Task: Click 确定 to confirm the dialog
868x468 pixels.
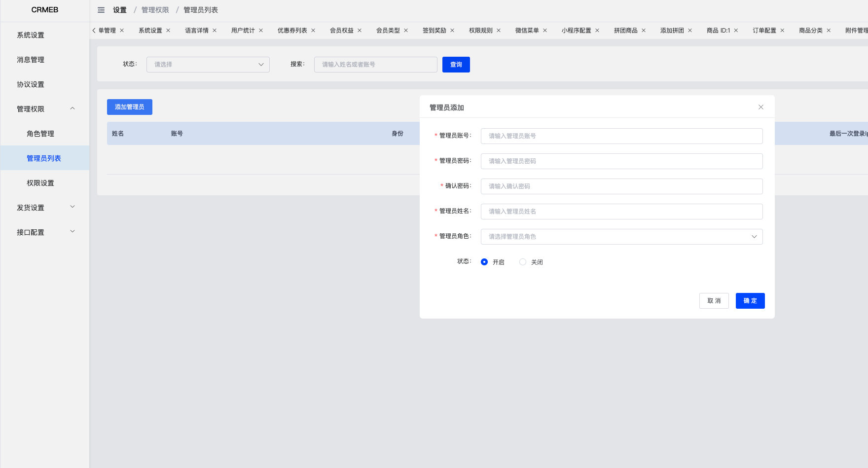Action: tap(750, 301)
